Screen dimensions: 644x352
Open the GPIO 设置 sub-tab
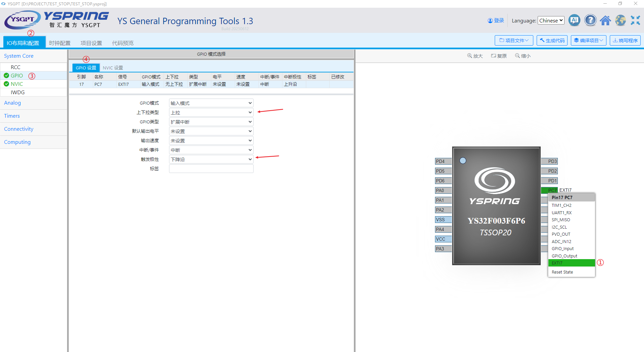tap(86, 68)
